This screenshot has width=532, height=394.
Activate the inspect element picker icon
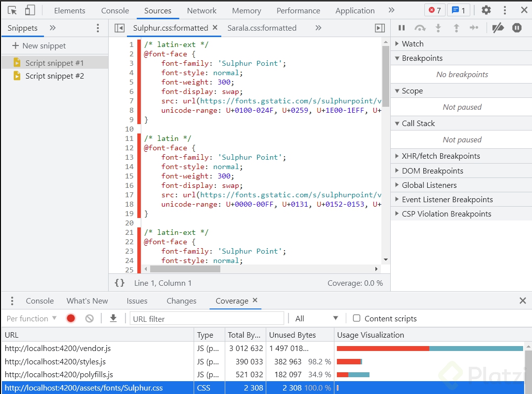coord(12,10)
